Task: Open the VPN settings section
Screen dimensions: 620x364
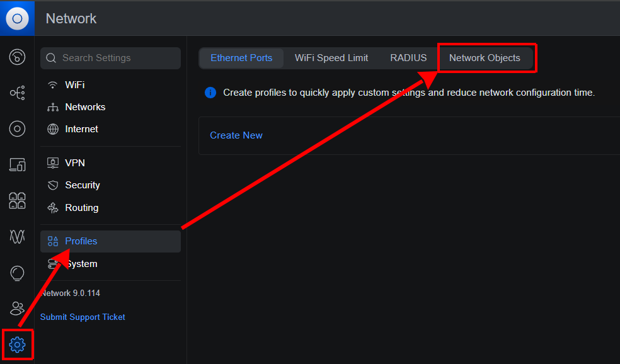Action: pyautogui.click(x=75, y=162)
